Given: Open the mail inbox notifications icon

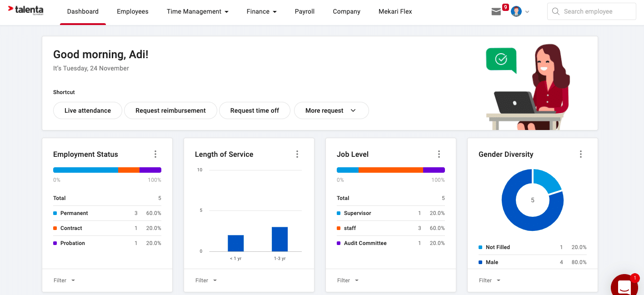Looking at the screenshot, I should pos(496,12).
